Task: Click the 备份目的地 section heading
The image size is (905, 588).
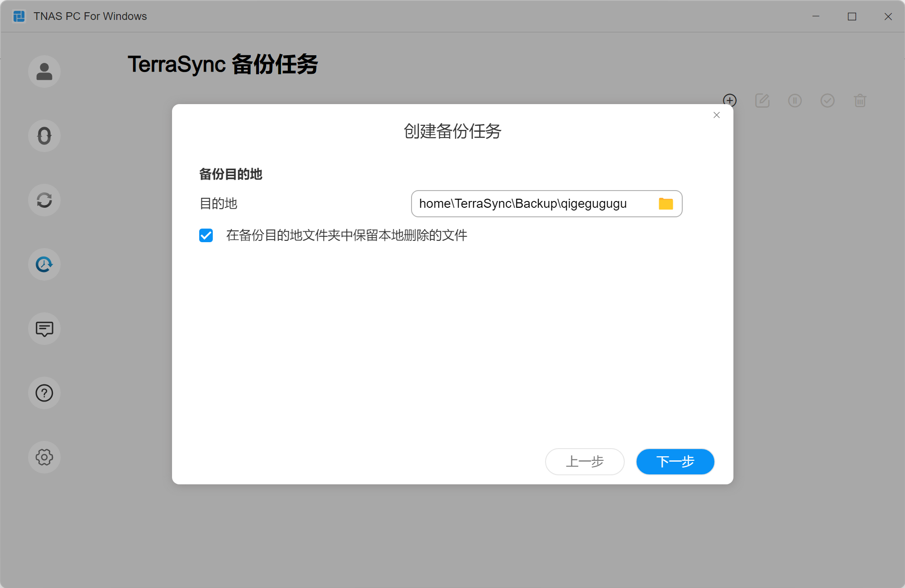Action: coord(231,174)
